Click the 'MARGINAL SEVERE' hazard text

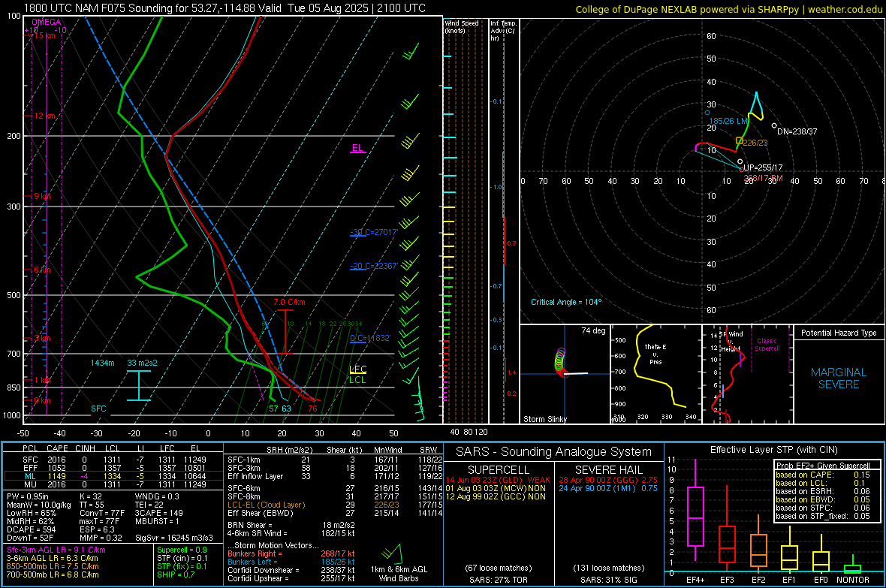point(839,378)
